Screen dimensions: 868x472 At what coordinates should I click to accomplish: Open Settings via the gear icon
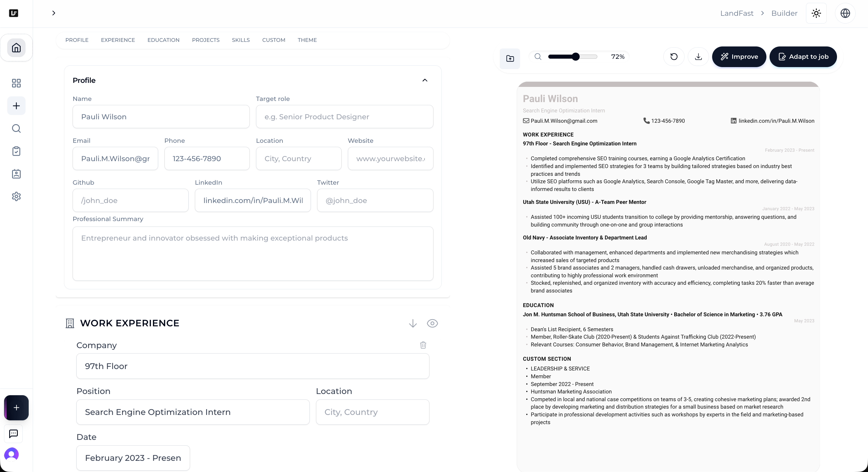16,196
